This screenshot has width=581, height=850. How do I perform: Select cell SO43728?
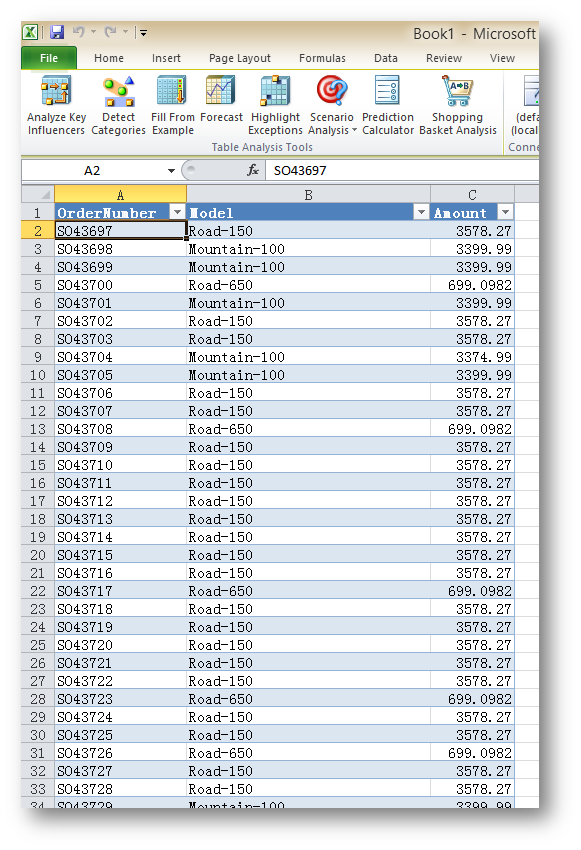pyautogui.click(x=120, y=789)
